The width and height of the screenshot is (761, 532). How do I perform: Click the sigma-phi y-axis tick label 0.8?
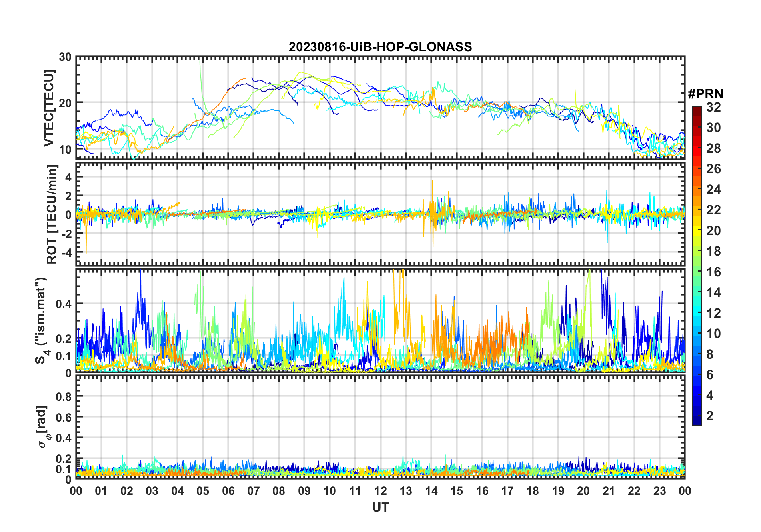(x=64, y=397)
